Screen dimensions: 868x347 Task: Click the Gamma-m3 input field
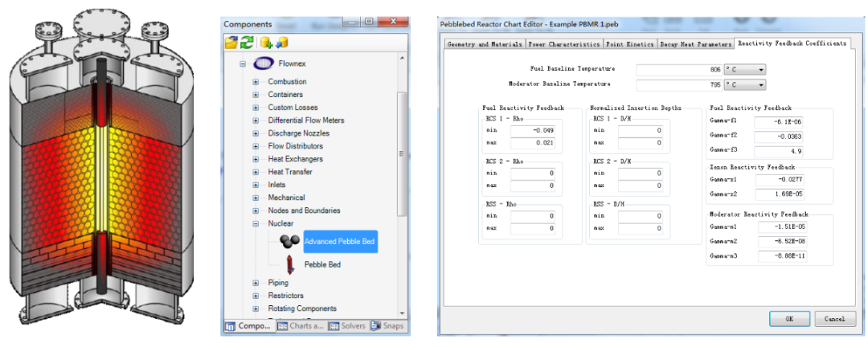[x=784, y=257]
